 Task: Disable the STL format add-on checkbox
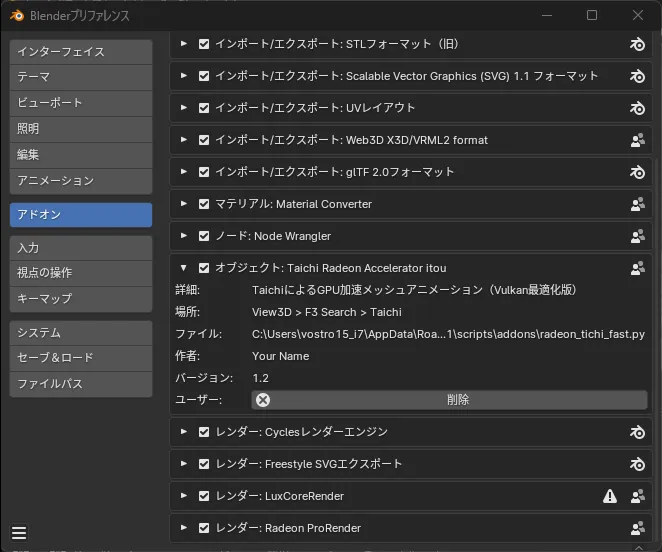[204, 44]
